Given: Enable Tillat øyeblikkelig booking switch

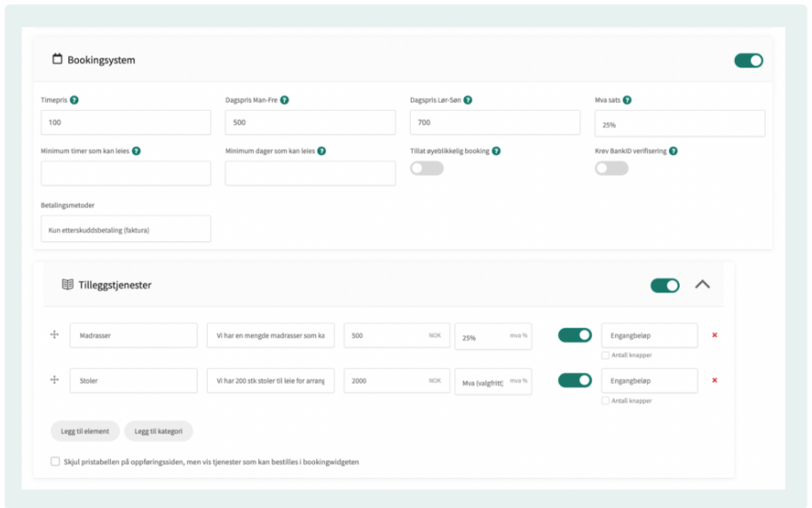Looking at the screenshot, I should coord(426,168).
